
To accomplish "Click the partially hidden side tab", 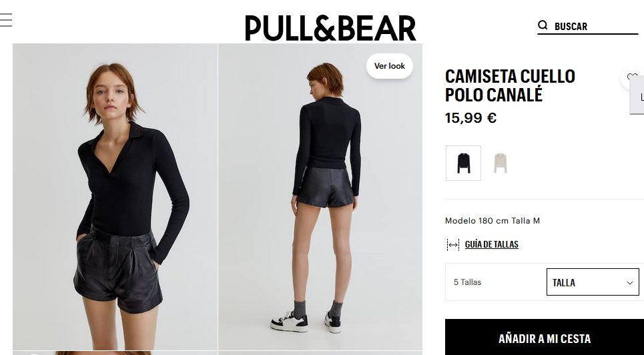I will [637, 95].
